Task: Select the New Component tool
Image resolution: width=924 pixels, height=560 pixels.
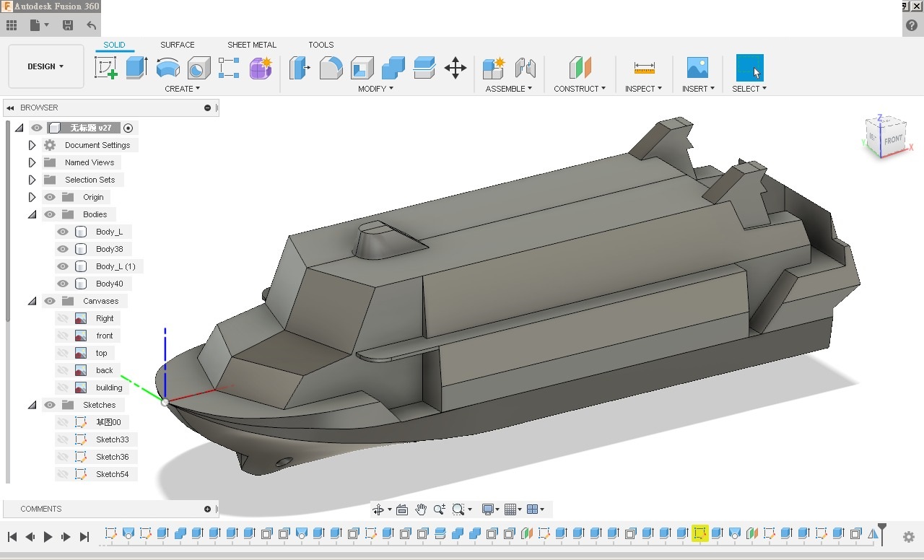Action: (494, 68)
